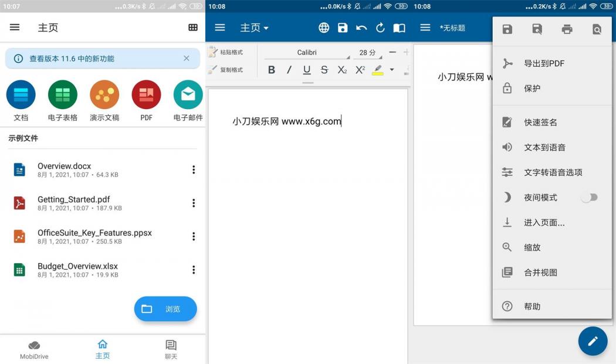616x364 pixels.
Task: Redo the last edit
Action: (x=380, y=27)
